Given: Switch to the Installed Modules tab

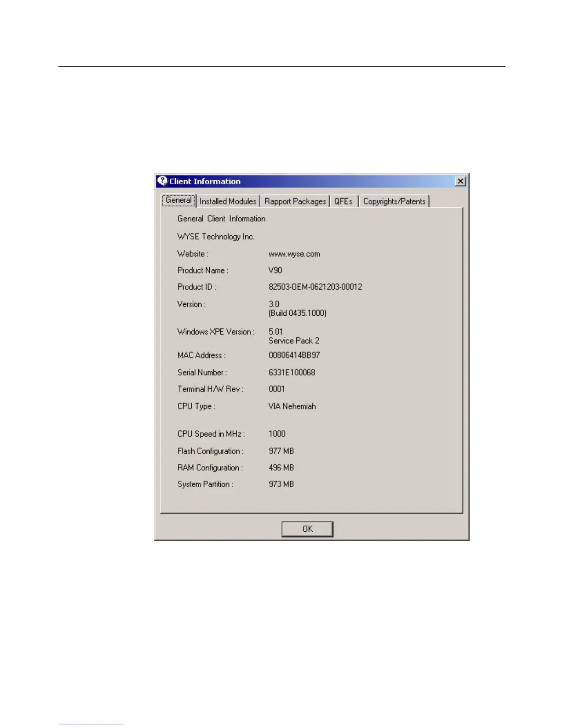Looking at the screenshot, I should point(228,201).
